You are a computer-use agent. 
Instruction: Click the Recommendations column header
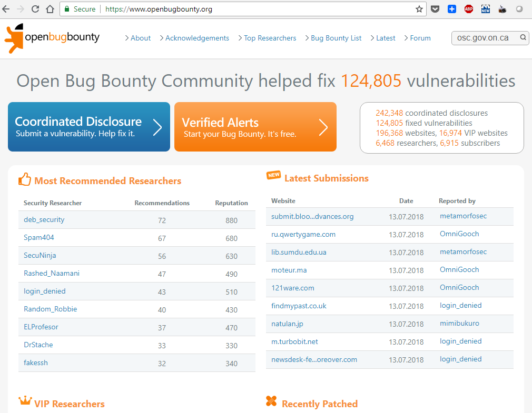tap(162, 203)
